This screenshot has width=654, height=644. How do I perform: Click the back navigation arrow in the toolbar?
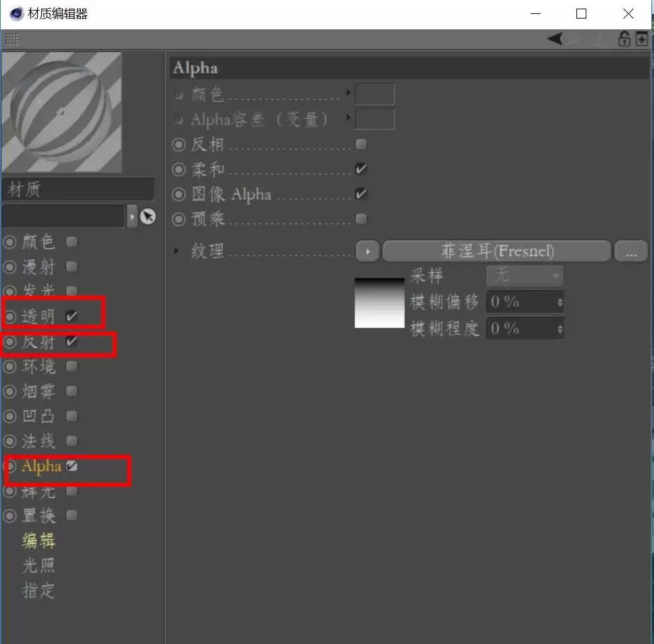point(555,38)
